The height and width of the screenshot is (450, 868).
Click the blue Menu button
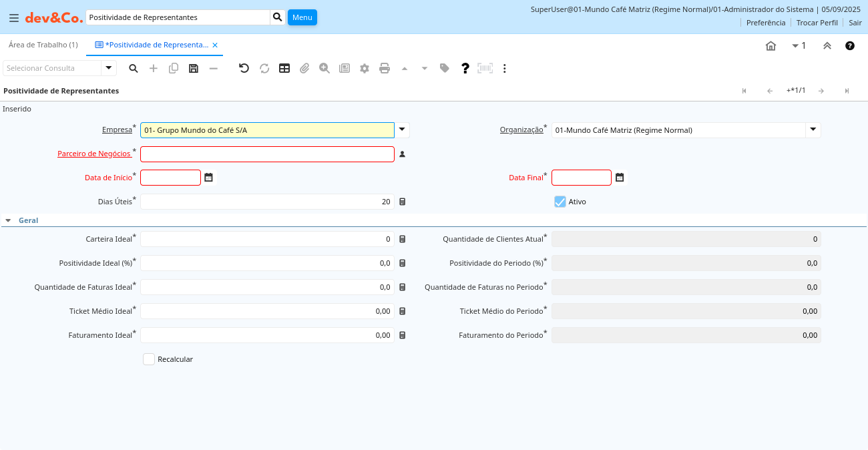point(302,17)
